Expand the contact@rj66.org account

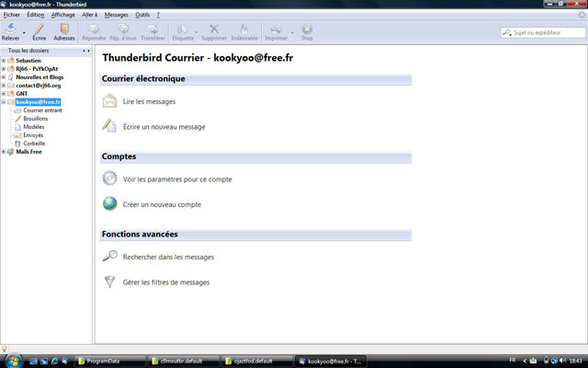pyautogui.click(x=4, y=86)
